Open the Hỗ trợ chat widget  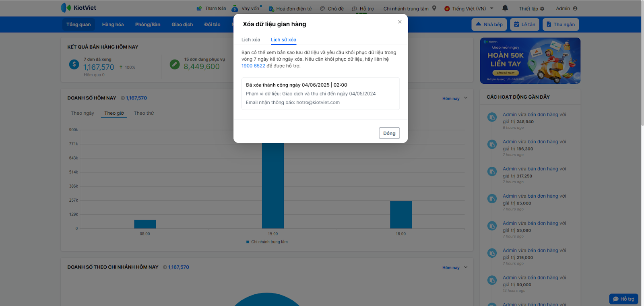(623, 299)
